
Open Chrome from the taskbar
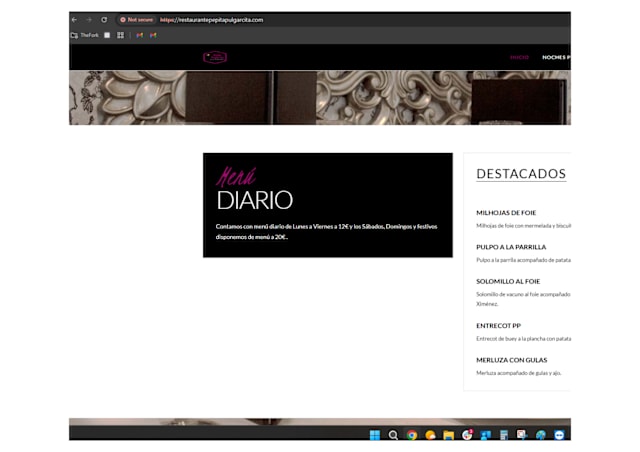411,435
